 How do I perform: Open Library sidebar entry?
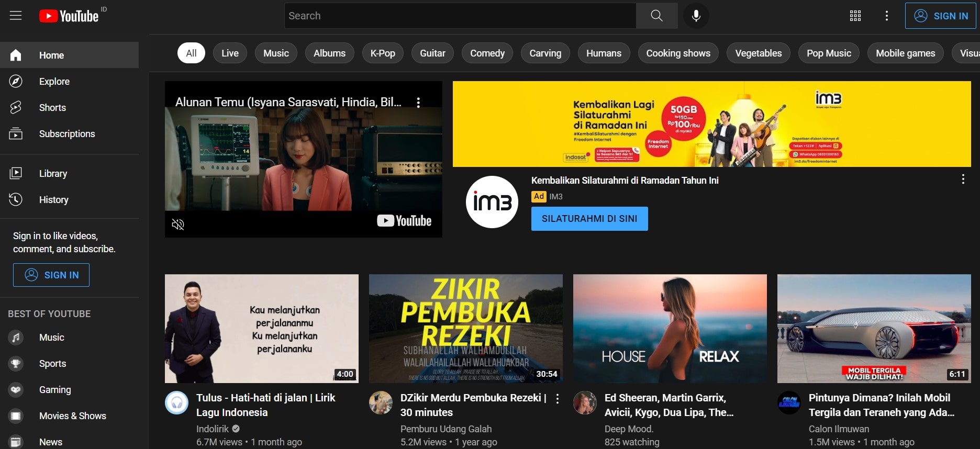(69, 173)
